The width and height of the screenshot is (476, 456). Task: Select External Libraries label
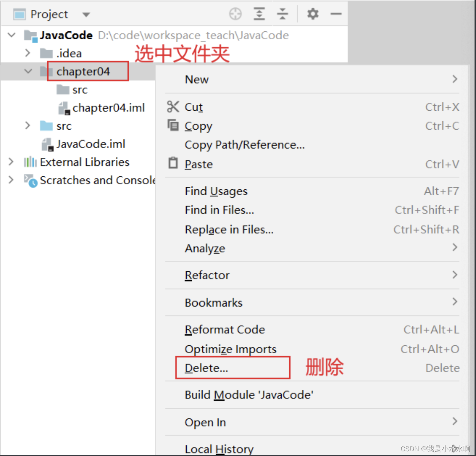pos(85,162)
